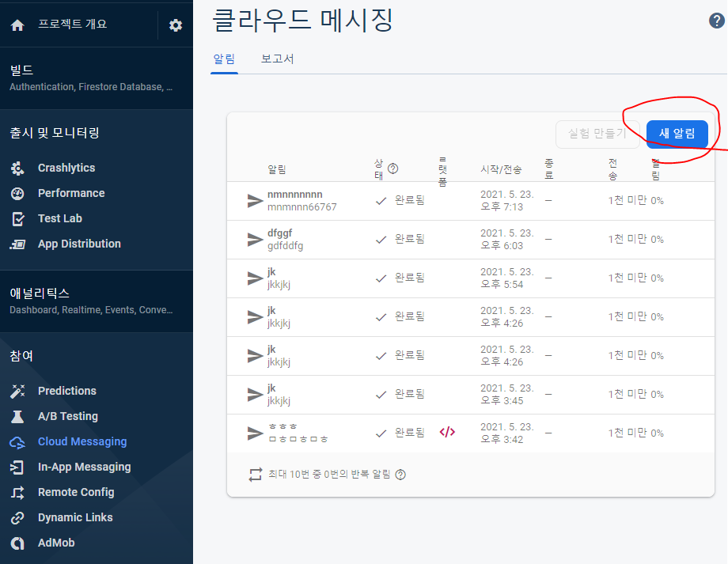Click help icon beside repeat notifications text

(x=400, y=475)
